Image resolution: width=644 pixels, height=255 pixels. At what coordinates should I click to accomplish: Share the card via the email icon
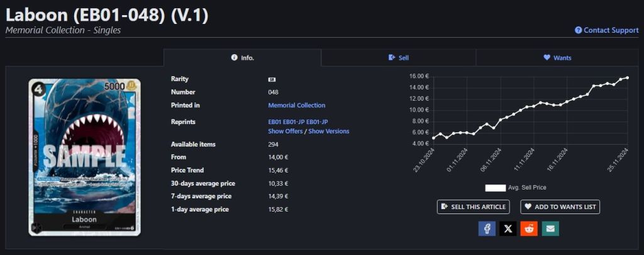pyautogui.click(x=550, y=228)
